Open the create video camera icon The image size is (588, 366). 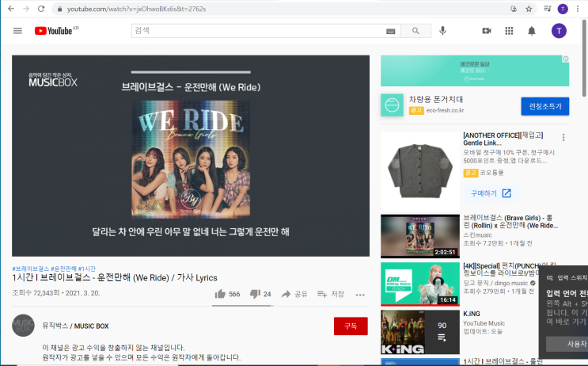click(x=487, y=31)
